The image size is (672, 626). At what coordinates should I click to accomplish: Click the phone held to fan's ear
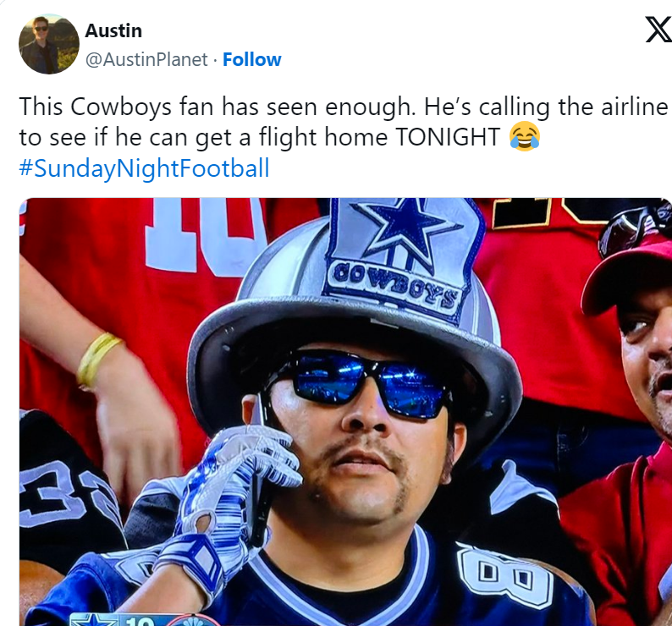259,471
